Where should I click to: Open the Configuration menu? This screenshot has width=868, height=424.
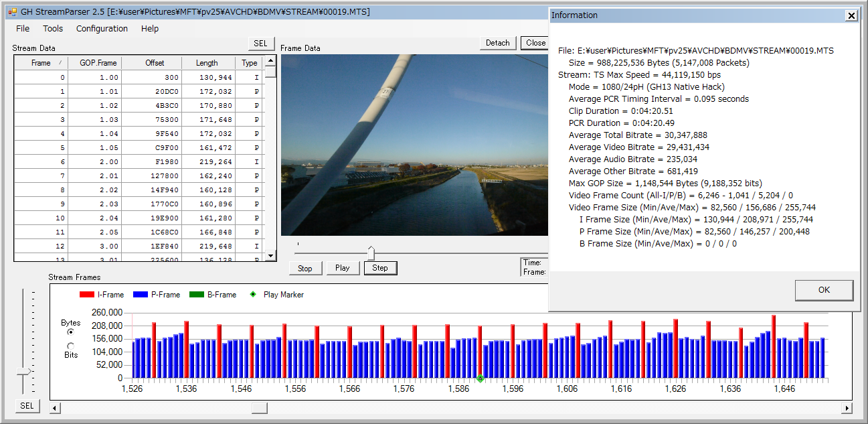click(102, 29)
